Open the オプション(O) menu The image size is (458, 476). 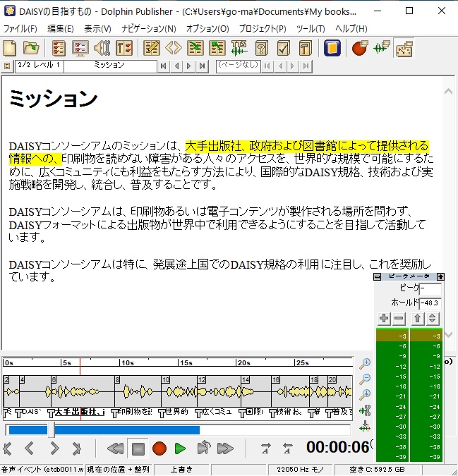(207, 29)
